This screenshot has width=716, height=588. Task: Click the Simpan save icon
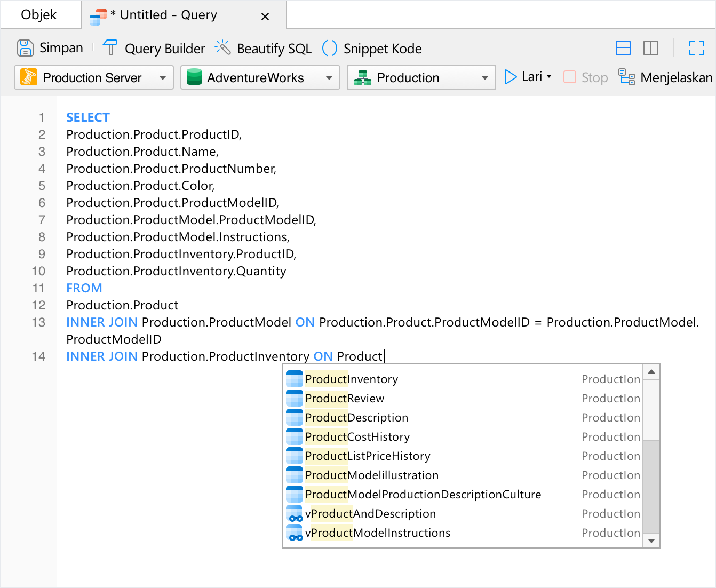(x=25, y=48)
